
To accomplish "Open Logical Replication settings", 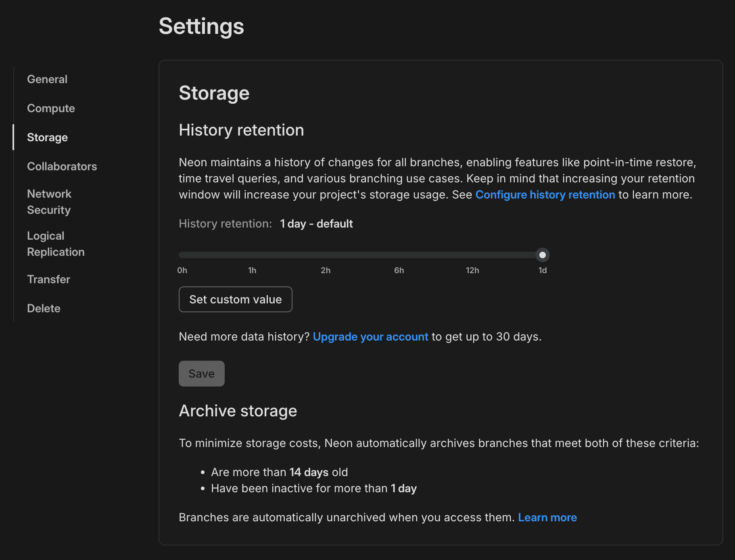I will point(56,244).
